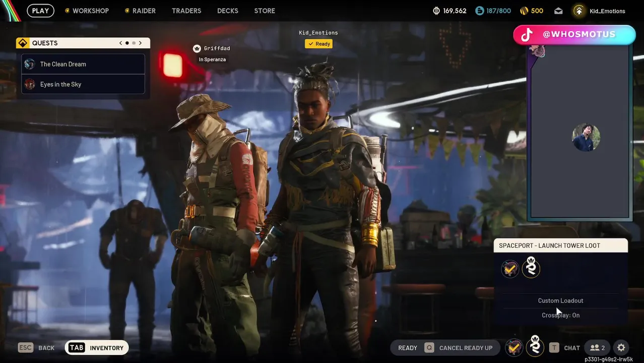Open the WORKSHOP tab
Screen dimensions: 644x363
pyautogui.click(x=87, y=11)
